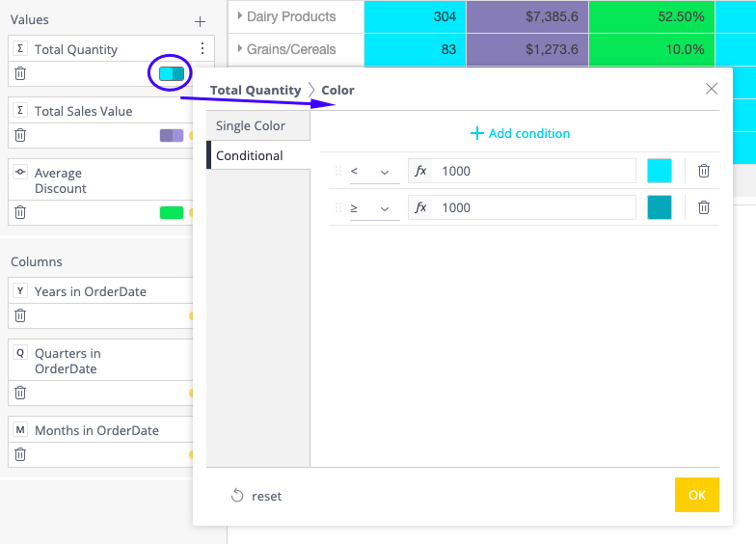Image resolution: width=756 pixels, height=544 pixels.
Task: Select Grains/Cereals quantity cell 83
Action: [x=415, y=49]
